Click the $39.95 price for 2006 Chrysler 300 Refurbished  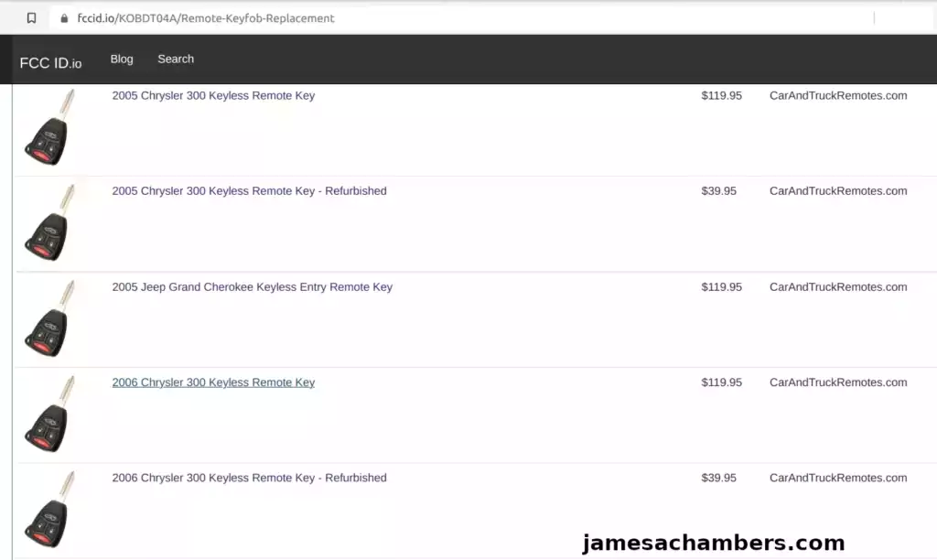click(x=719, y=479)
